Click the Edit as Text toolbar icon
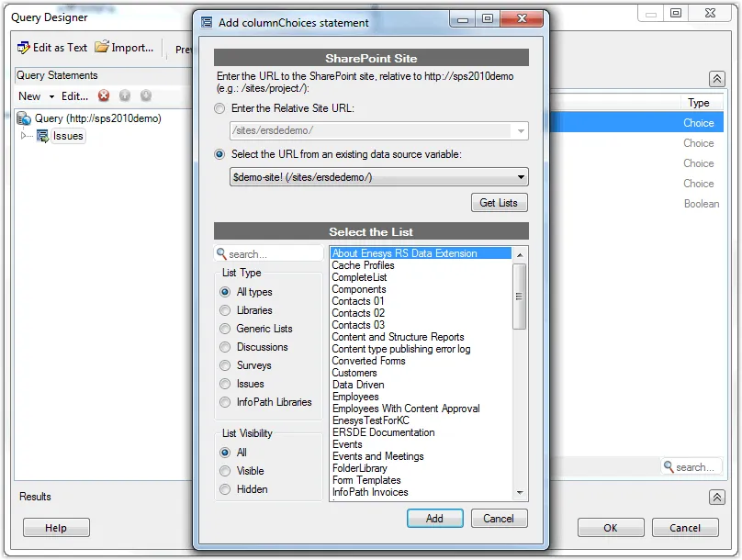Image resolution: width=742 pixels, height=560 pixels. pyautogui.click(x=24, y=48)
